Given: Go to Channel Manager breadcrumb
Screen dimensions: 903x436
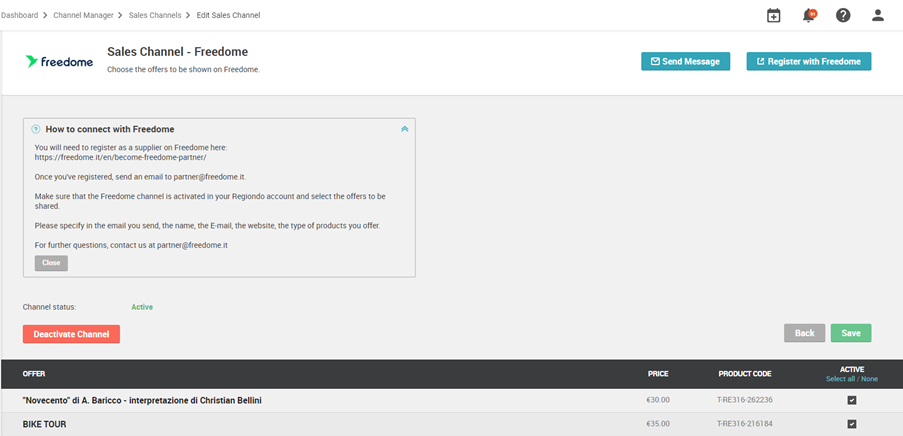Looking at the screenshot, I should click(84, 16).
